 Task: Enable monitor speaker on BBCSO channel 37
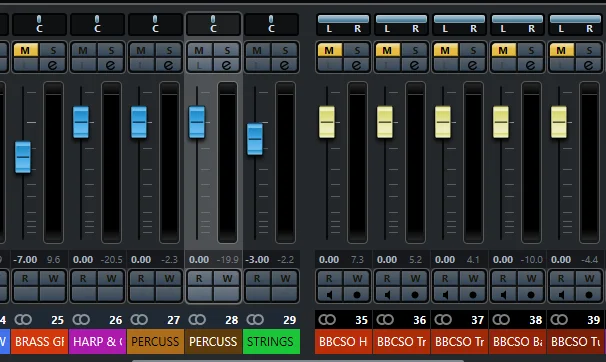point(445,295)
